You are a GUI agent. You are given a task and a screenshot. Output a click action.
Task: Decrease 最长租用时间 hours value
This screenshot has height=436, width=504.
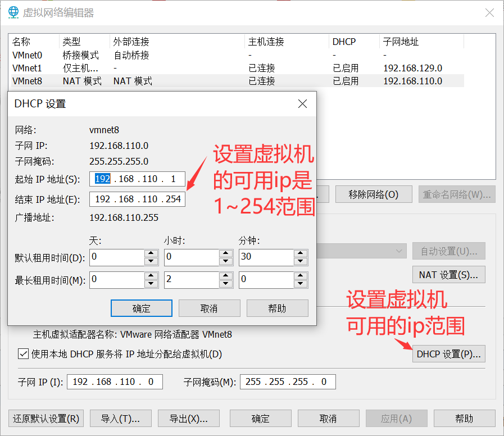pyautogui.click(x=226, y=284)
